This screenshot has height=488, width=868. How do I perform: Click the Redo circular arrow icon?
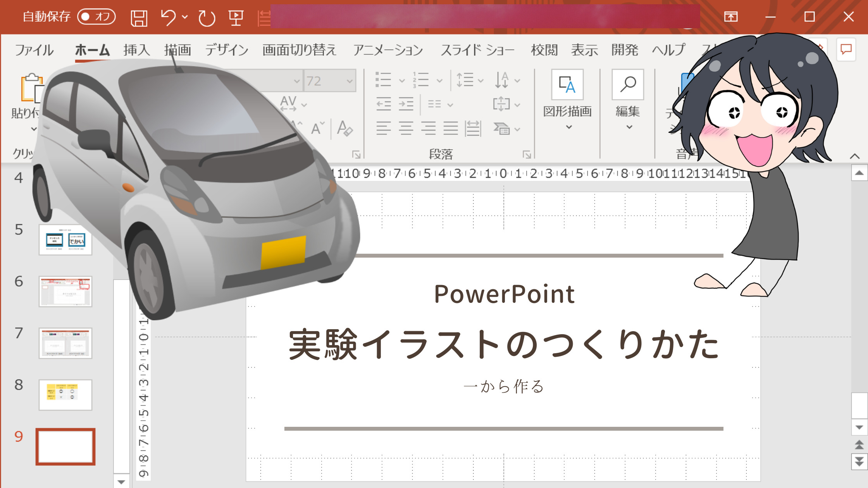pos(207,18)
